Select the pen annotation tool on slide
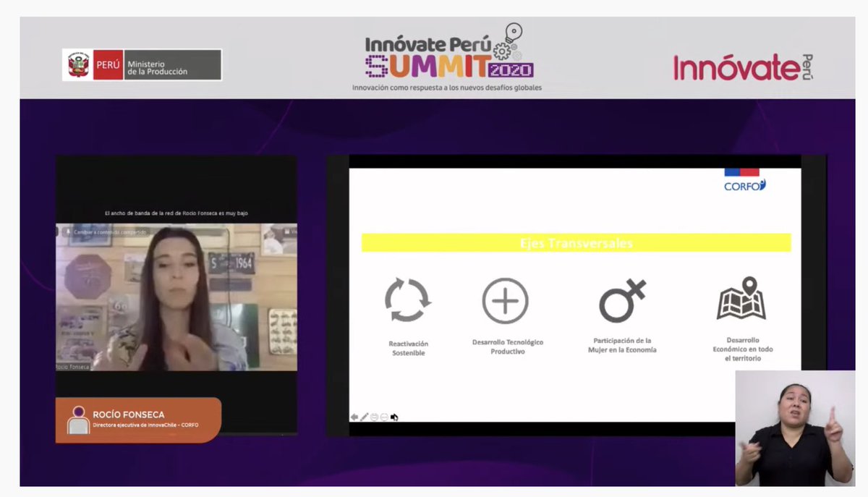The width and height of the screenshot is (868, 497). (x=365, y=417)
